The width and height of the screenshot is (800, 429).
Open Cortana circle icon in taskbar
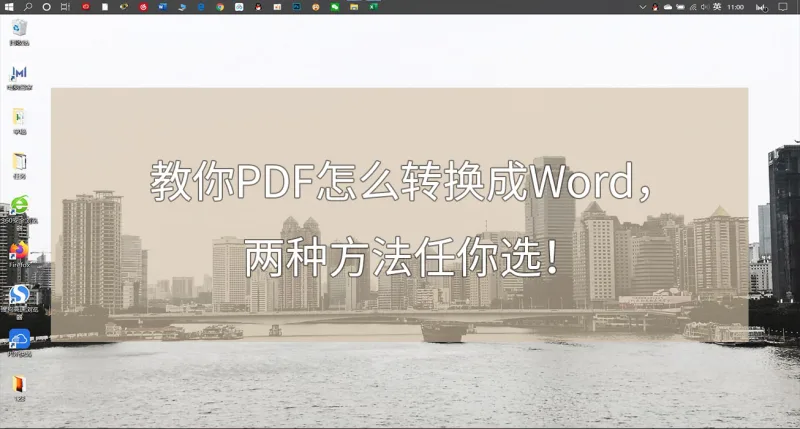click(x=46, y=7)
